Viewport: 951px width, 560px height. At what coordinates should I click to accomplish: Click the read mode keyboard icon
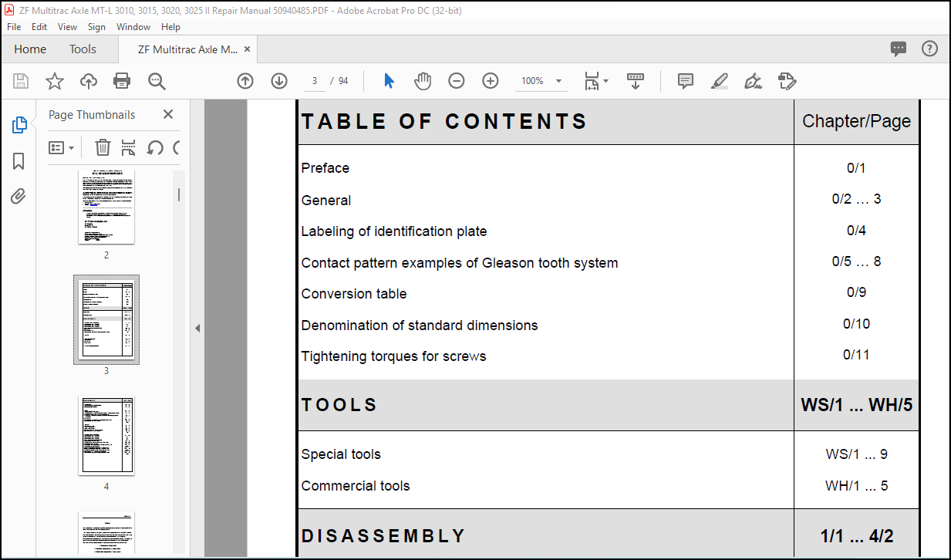click(636, 81)
